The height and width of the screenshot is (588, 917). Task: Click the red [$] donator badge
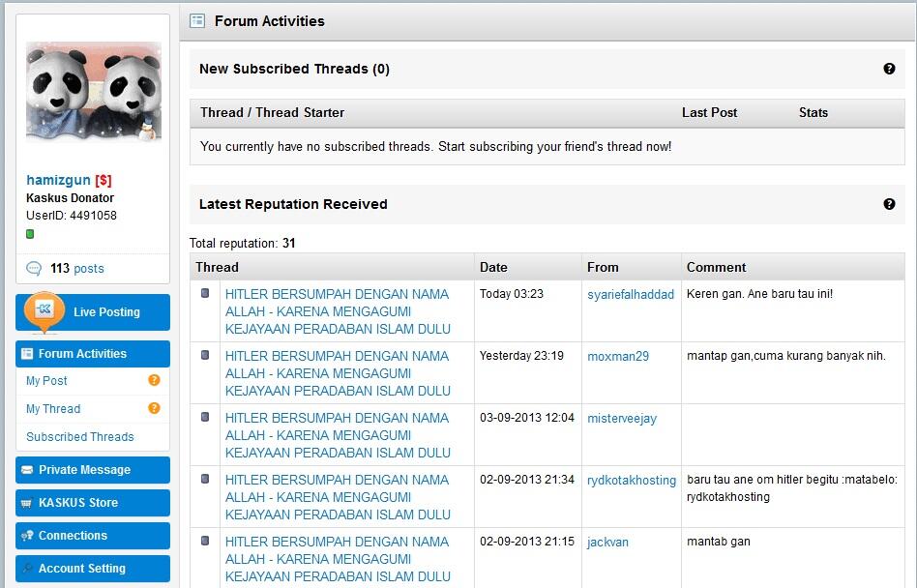tap(104, 180)
